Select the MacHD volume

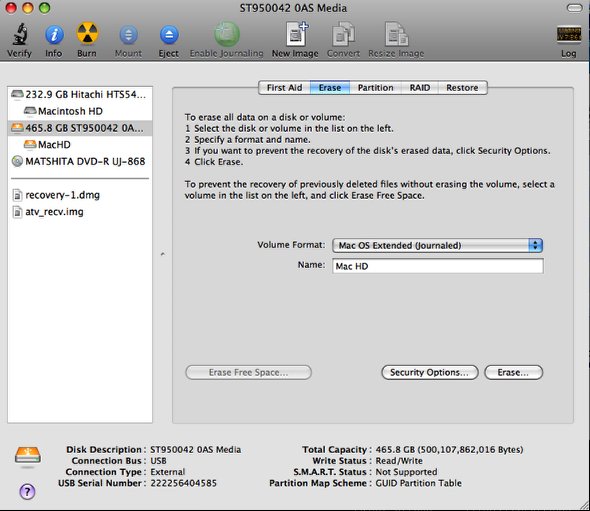click(80, 145)
